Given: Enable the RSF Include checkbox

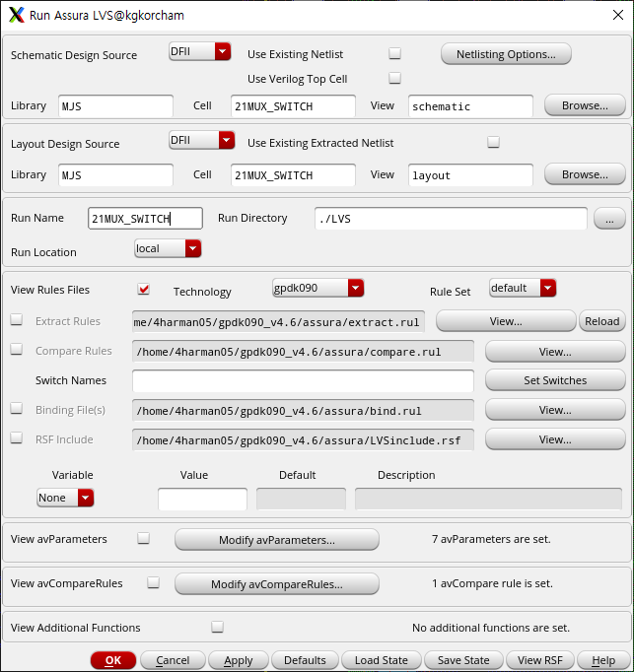Looking at the screenshot, I should [x=17, y=438].
